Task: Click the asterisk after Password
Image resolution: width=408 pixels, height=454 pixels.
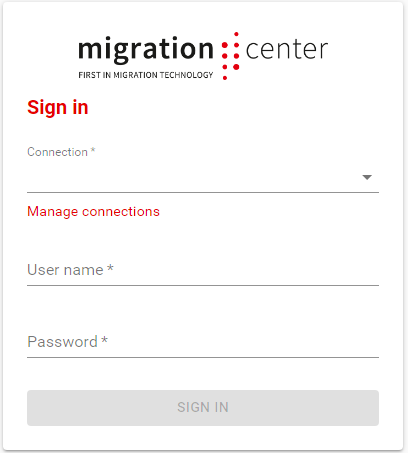Action: click(105, 340)
